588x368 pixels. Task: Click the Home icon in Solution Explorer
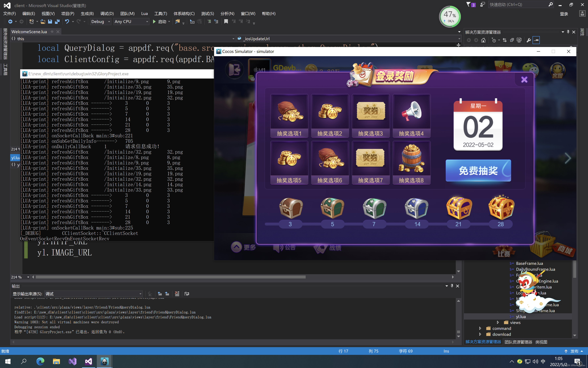483,40
